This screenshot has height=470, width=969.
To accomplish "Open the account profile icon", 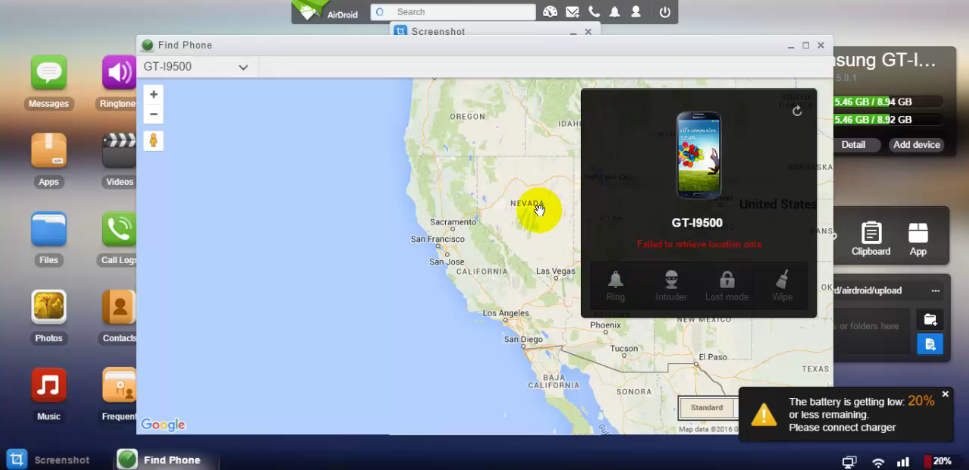I will coord(636,12).
